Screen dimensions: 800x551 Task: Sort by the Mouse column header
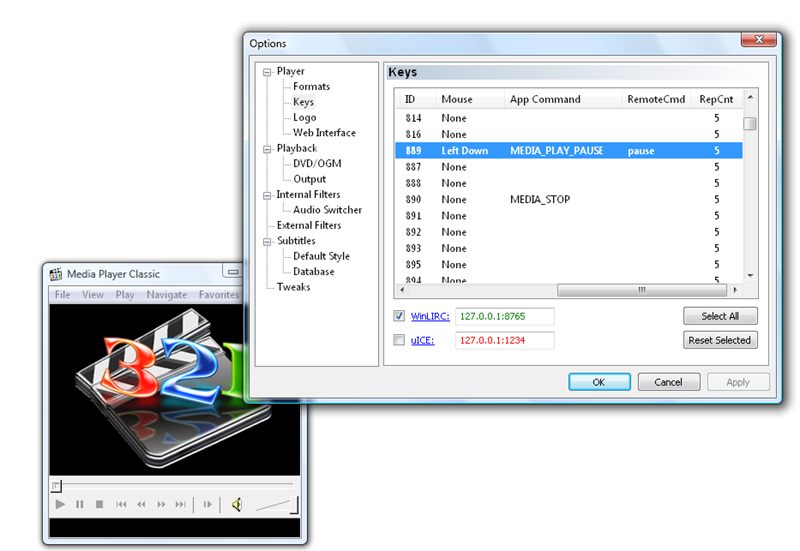click(x=470, y=99)
